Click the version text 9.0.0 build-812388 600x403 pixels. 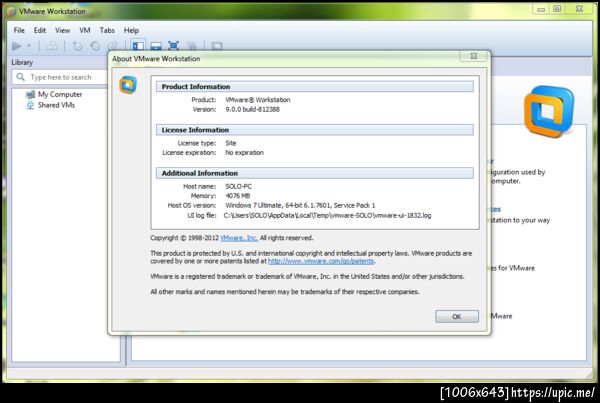click(252, 109)
